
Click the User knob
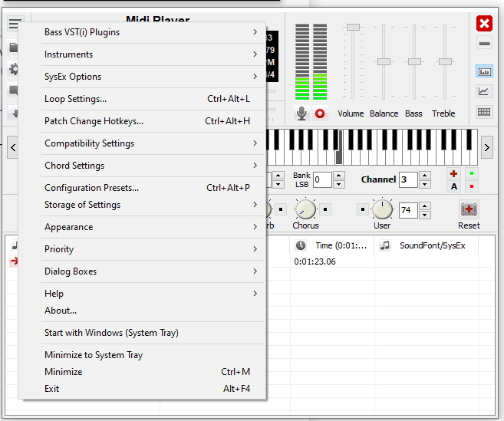[382, 209]
